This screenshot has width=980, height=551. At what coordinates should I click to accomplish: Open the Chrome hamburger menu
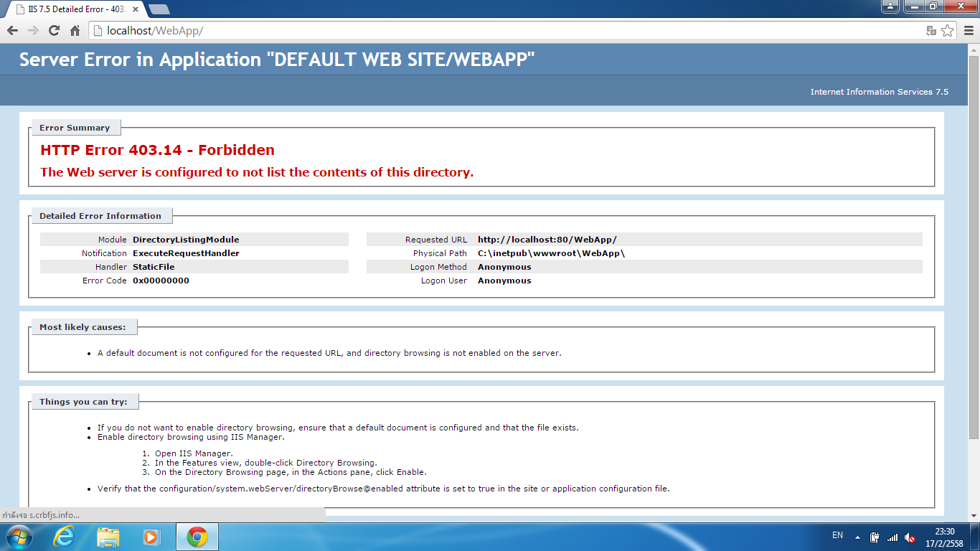coord(968,31)
